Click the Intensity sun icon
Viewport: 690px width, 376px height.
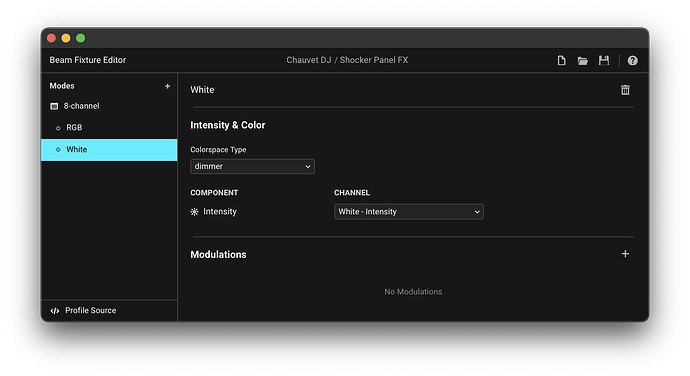pos(195,212)
